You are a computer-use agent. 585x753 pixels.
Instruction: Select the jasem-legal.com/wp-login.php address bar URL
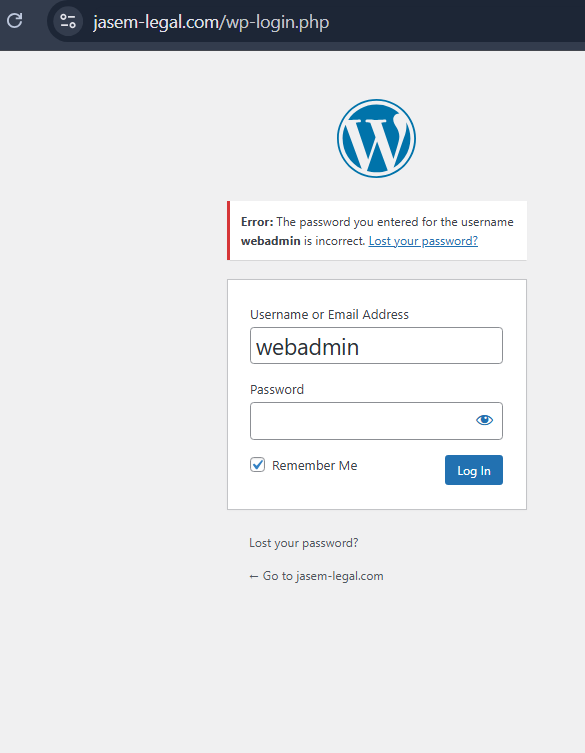(x=211, y=22)
